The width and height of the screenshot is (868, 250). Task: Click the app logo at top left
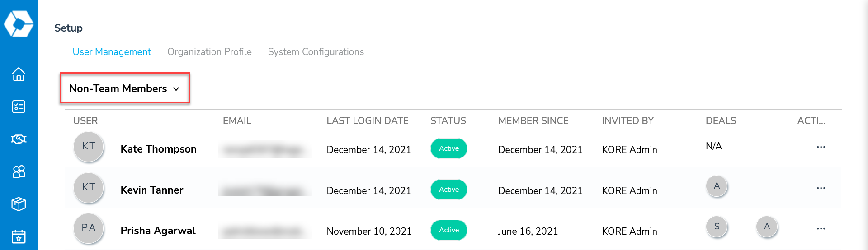click(x=19, y=23)
